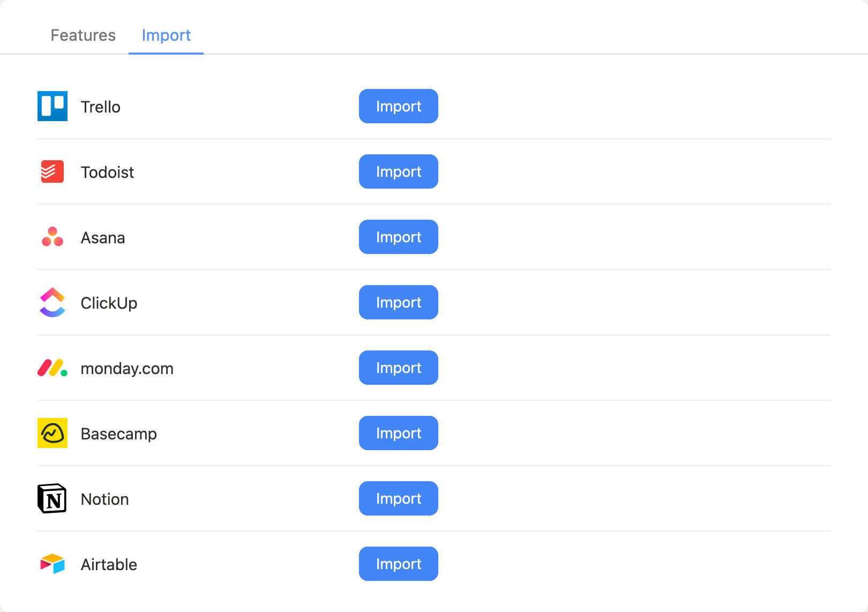Screen dimensions: 868x612
Task: Click the Todoist label text
Action: click(107, 172)
